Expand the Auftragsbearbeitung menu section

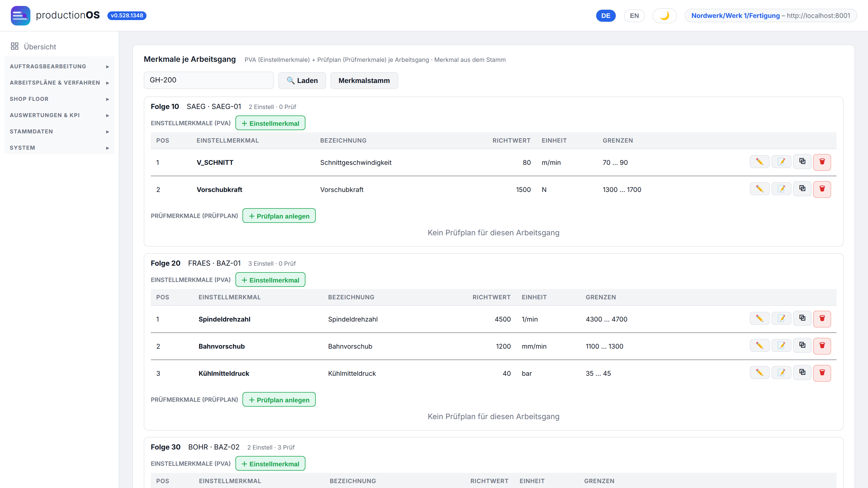[x=59, y=66]
